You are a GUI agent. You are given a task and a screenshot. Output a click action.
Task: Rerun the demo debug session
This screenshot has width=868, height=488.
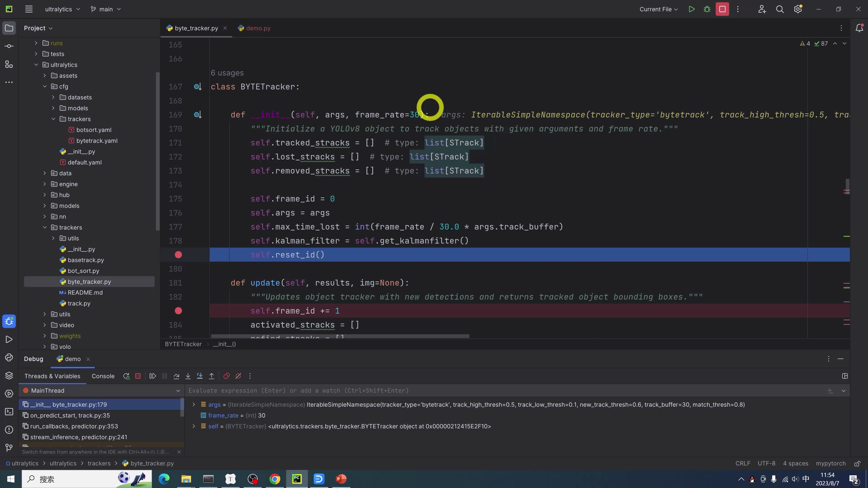pos(126,376)
